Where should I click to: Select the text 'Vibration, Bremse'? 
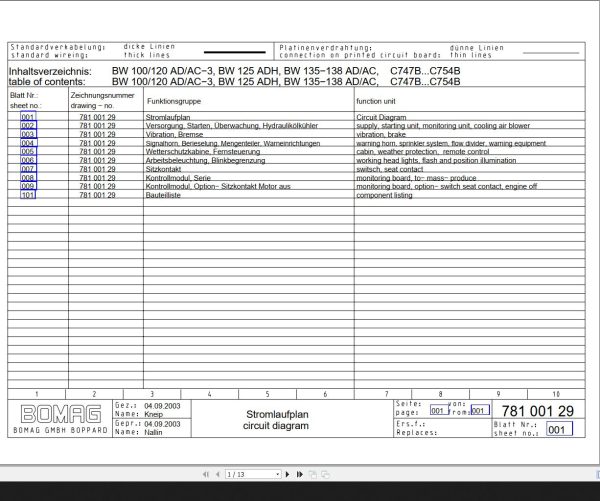174,134
